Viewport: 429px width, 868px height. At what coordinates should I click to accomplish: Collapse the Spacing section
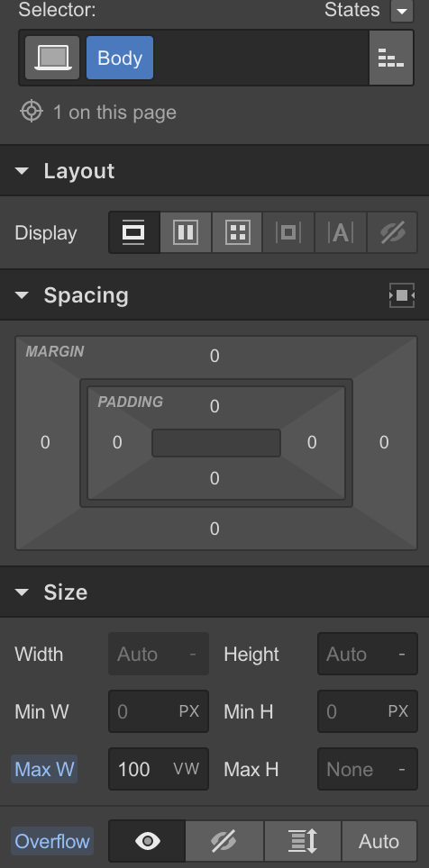click(x=22, y=295)
